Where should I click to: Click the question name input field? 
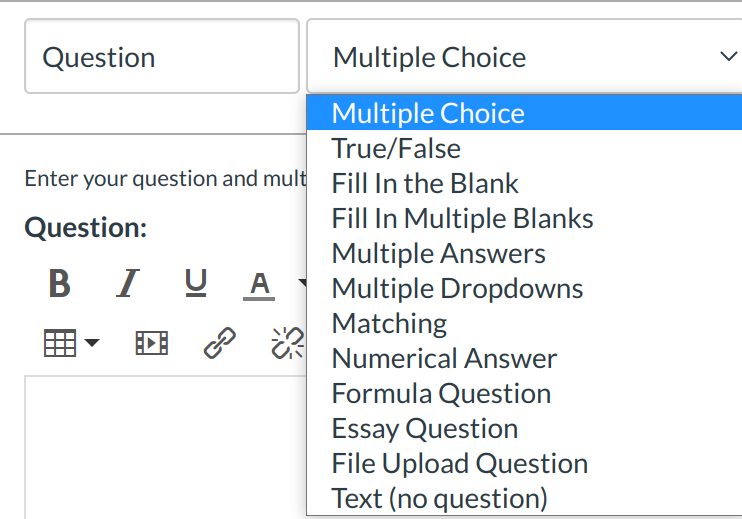161,57
